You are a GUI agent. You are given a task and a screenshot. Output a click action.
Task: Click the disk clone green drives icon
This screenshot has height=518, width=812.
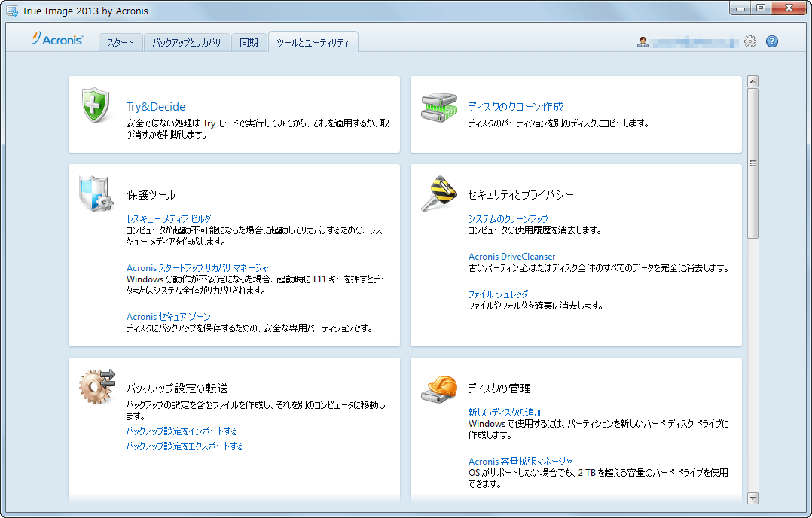[439, 108]
